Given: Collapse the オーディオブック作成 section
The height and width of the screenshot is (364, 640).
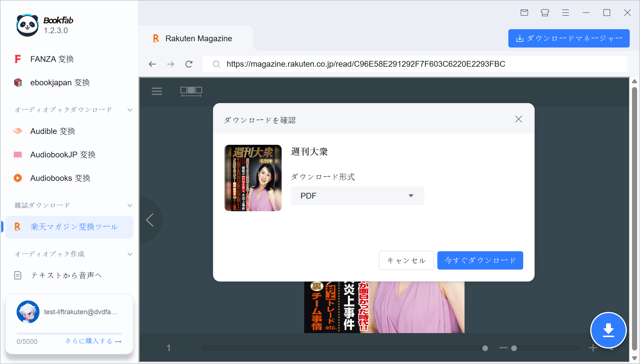Looking at the screenshot, I should 130,254.
